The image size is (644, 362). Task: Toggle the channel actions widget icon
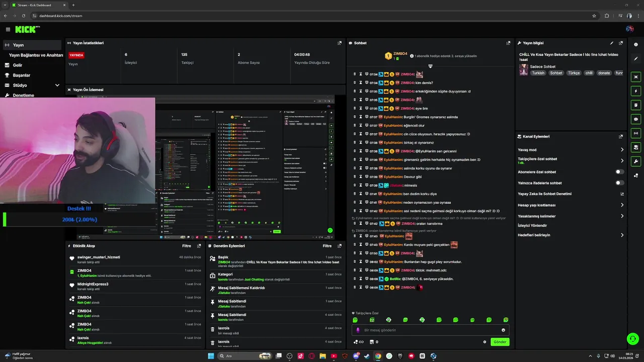point(636,147)
